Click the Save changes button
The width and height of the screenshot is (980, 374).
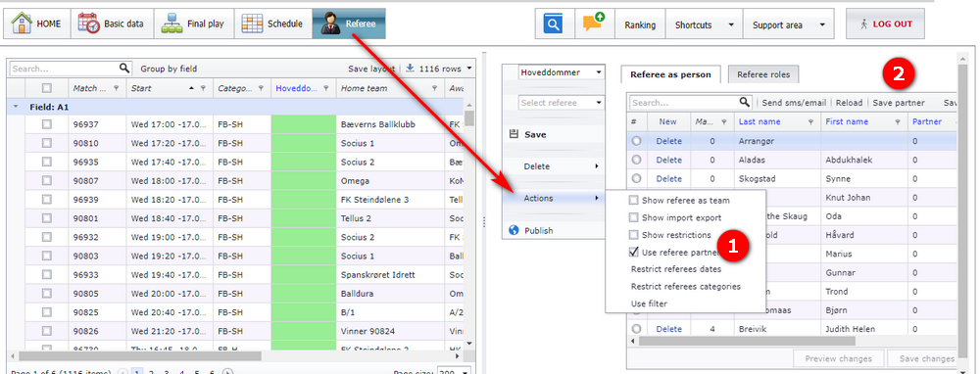926,358
